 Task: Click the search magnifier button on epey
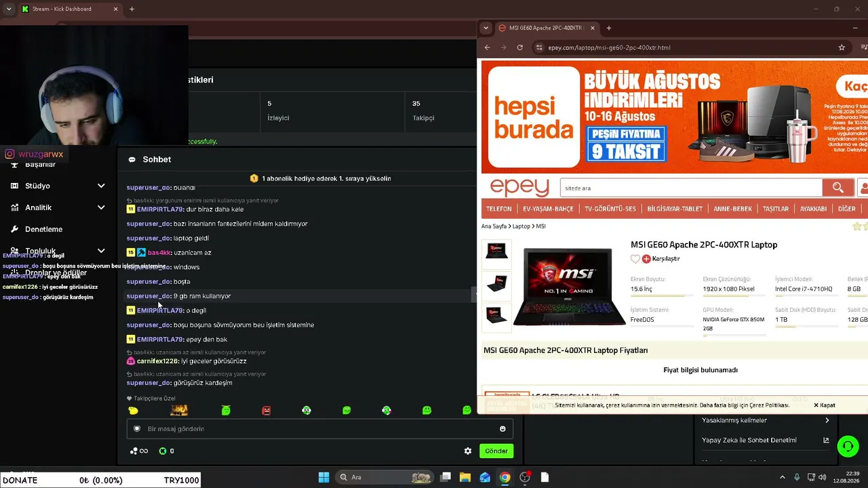[838, 188]
